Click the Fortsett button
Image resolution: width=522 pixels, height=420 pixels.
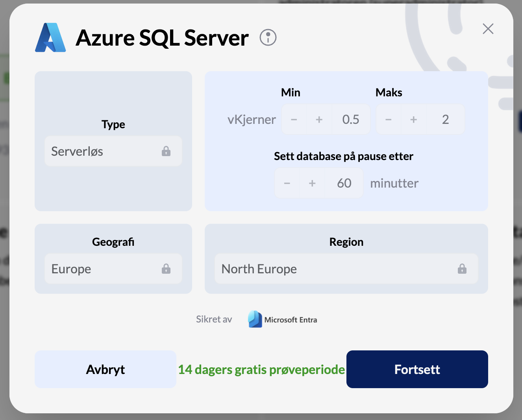click(417, 369)
